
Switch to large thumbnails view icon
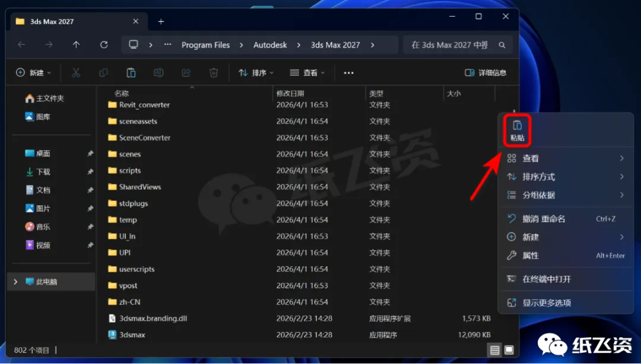click(509, 350)
